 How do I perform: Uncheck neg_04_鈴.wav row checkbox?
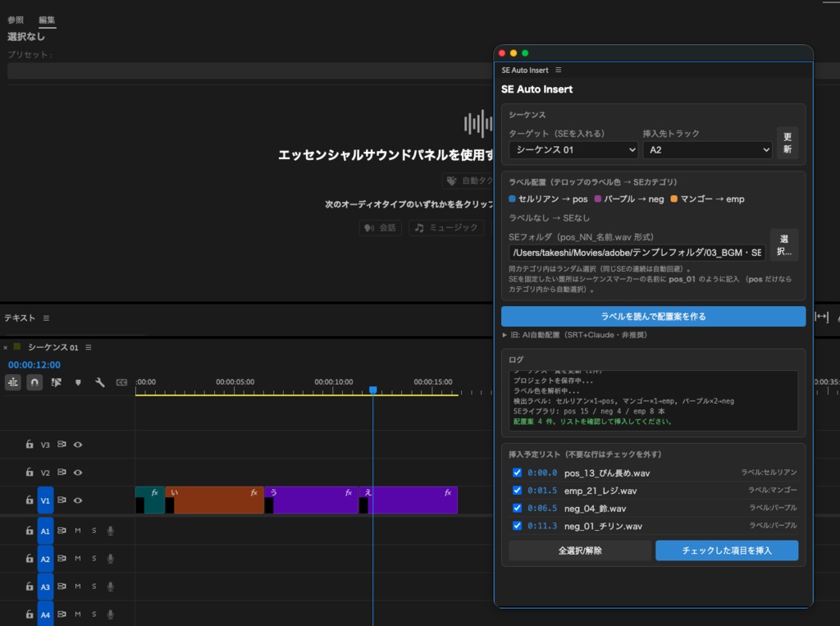(x=517, y=508)
